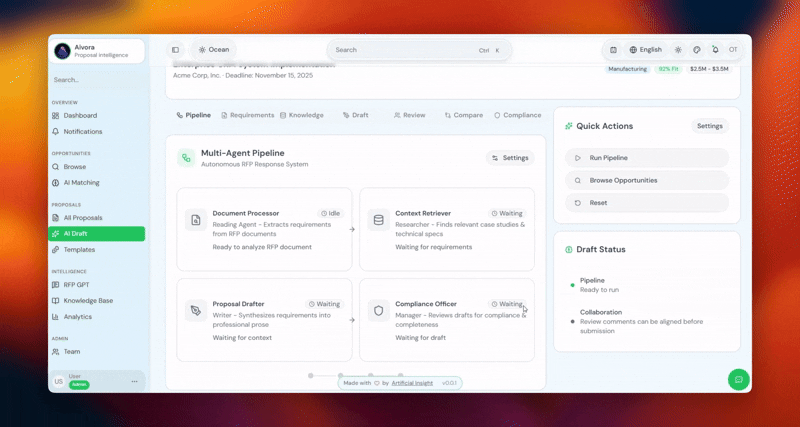Screen dimensions: 800x427
Task: Click the Browse Opportunities button
Action: point(646,181)
